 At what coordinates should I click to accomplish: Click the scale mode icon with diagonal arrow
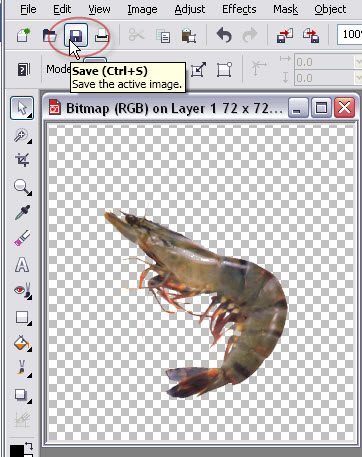[x=198, y=70]
